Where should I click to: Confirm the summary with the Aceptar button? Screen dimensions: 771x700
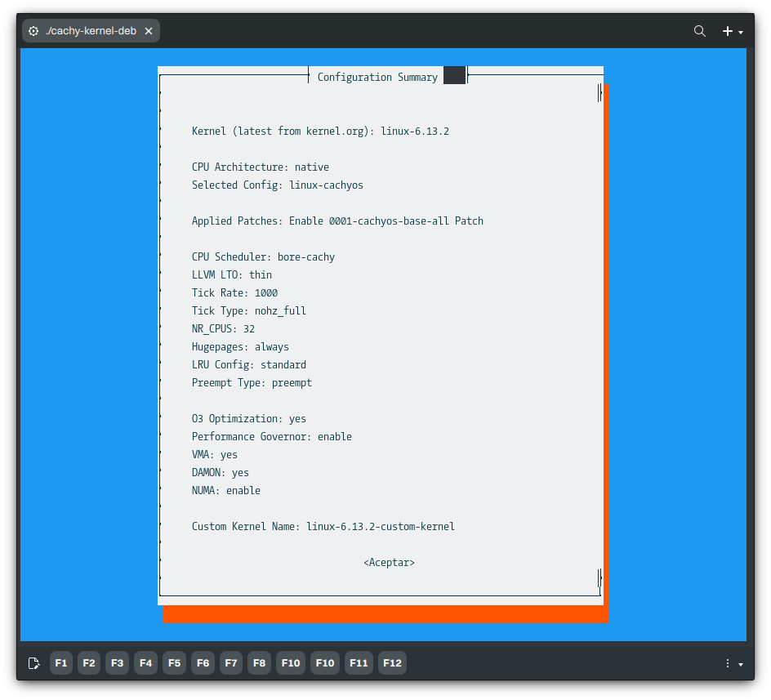coord(389,563)
